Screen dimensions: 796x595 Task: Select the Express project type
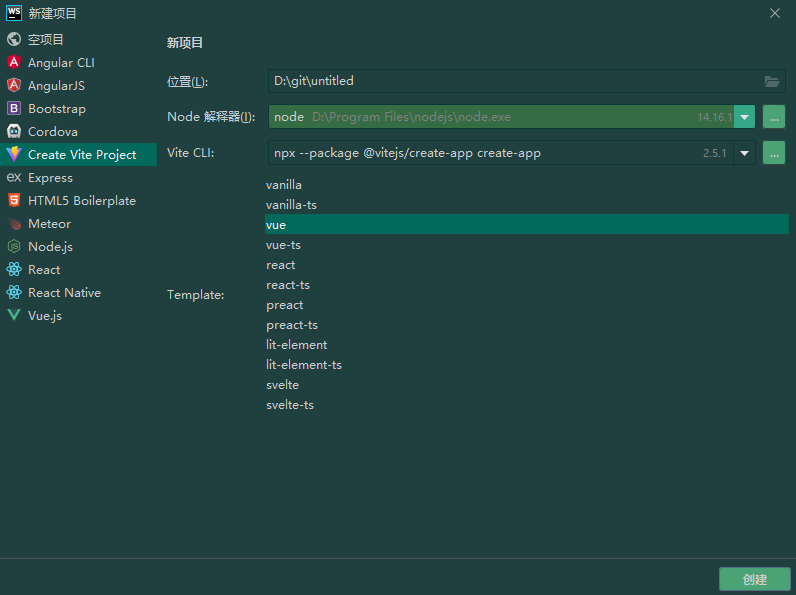click(50, 178)
